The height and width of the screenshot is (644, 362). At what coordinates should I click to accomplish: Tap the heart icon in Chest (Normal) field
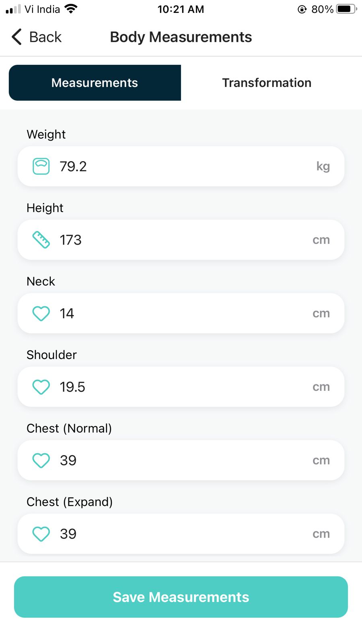coord(41,460)
